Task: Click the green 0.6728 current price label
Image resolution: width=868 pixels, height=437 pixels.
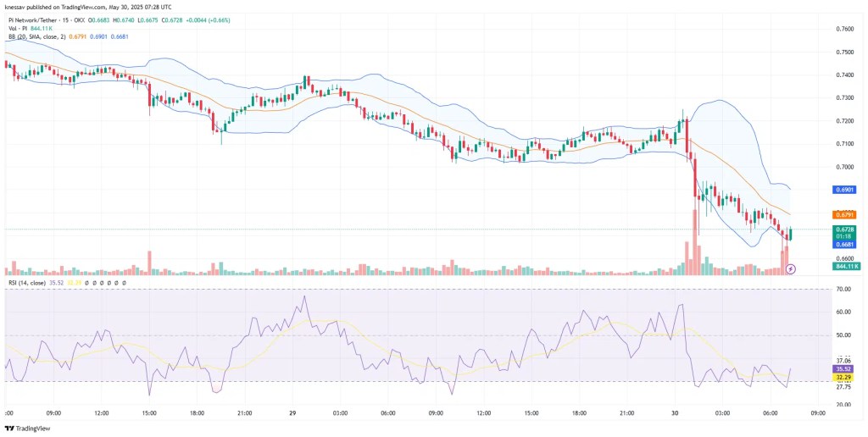Action: [x=845, y=229]
